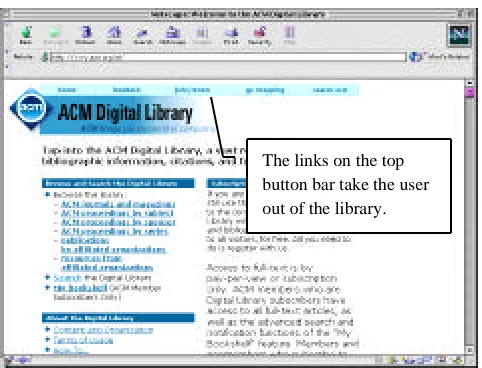Click the Forward toolbar button
482x368 pixels.
(55, 35)
